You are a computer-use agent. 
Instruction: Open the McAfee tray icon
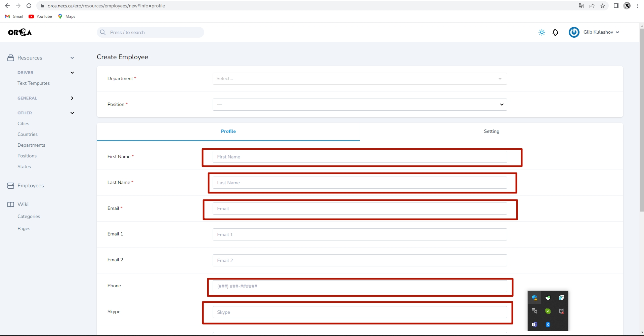(561, 311)
